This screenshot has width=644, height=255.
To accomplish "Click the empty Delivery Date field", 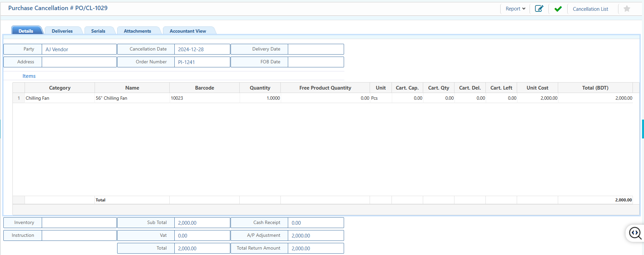I will 316,49.
